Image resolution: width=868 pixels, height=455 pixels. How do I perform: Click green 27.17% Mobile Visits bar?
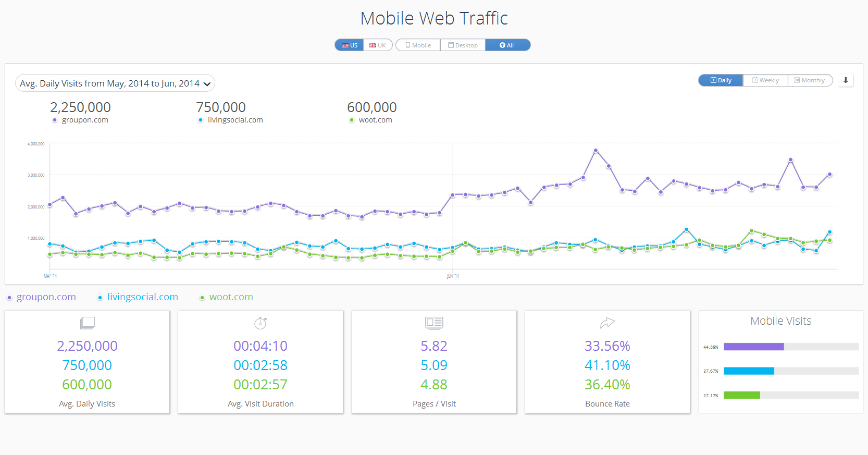pyautogui.click(x=742, y=395)
